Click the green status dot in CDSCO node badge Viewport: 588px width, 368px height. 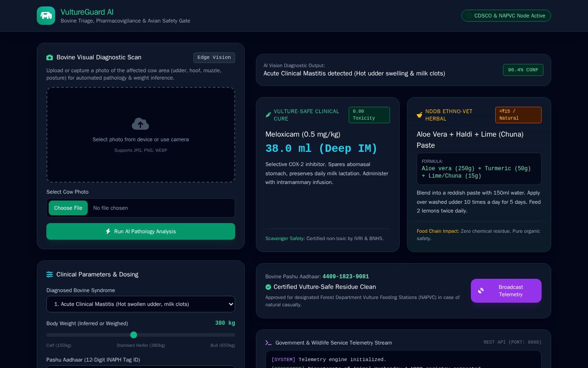click(469, 16)
